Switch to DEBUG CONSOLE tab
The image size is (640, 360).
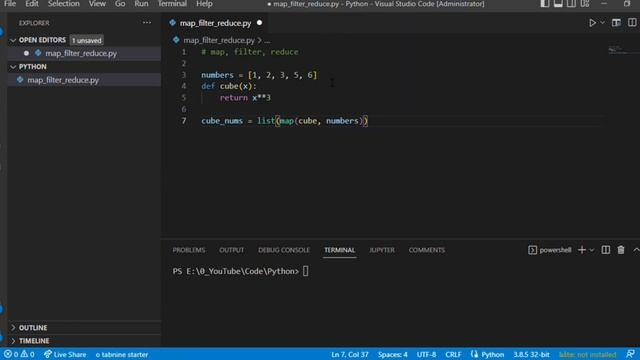tap(284, 250)
